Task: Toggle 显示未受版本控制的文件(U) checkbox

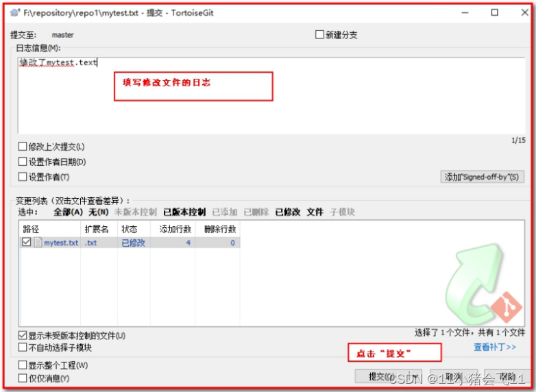Action: (23, 336)
